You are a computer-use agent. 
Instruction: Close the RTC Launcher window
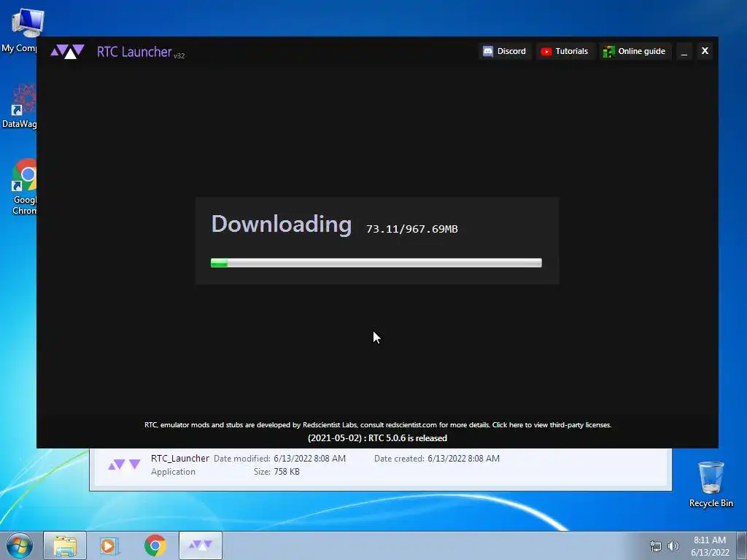tap(705, 51)
